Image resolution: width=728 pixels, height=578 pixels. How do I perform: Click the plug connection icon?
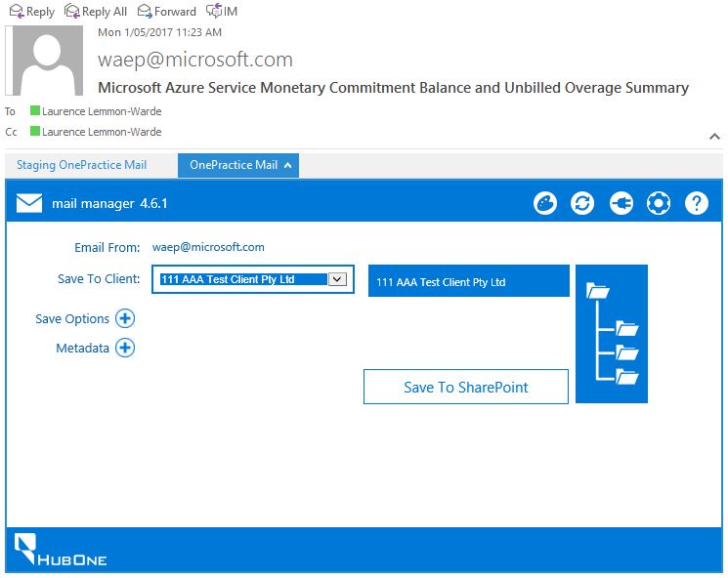point(621,203)
